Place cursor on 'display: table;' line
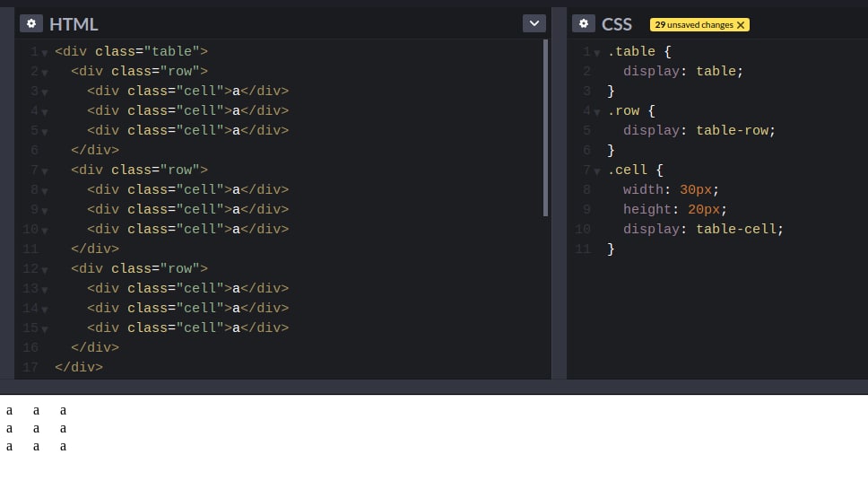 683,72
